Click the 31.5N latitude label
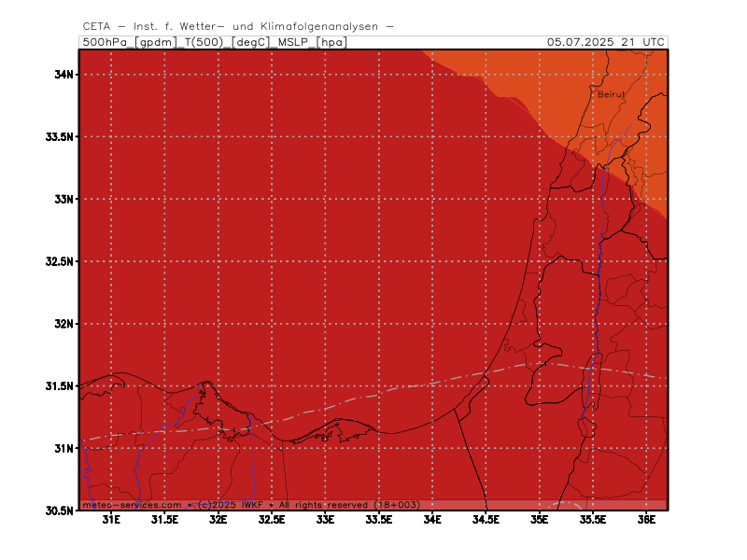Screen dimensions: 747x560 pos(60,386)
